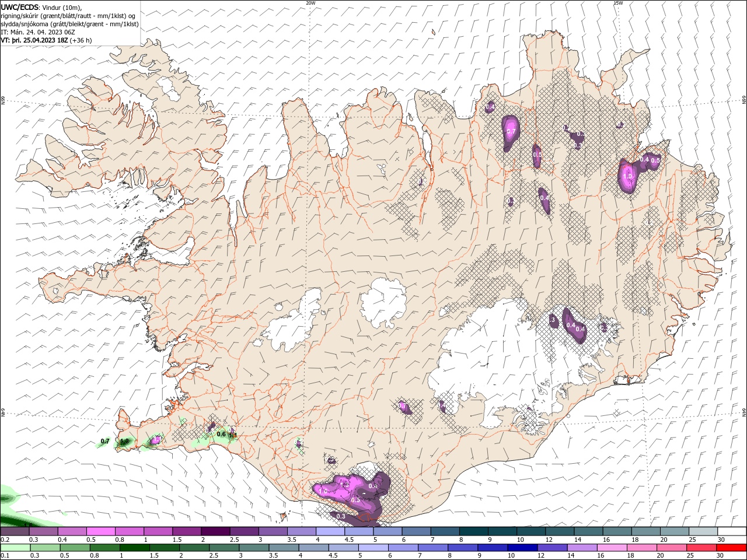This screenshot has width=747, height=560.
Task: Click the 20W longitude label at top
Action: 310,2
